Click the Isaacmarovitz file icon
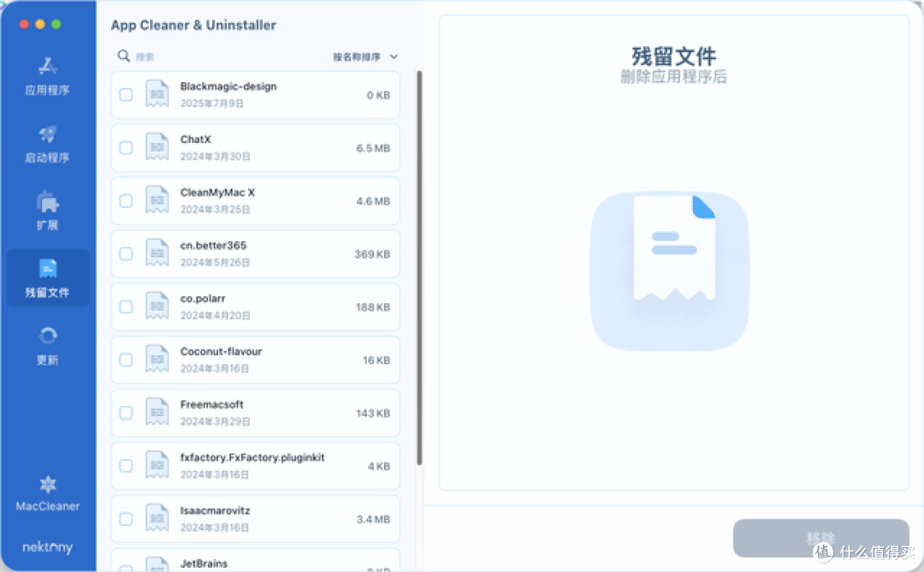924x572 pixels. 157,519
